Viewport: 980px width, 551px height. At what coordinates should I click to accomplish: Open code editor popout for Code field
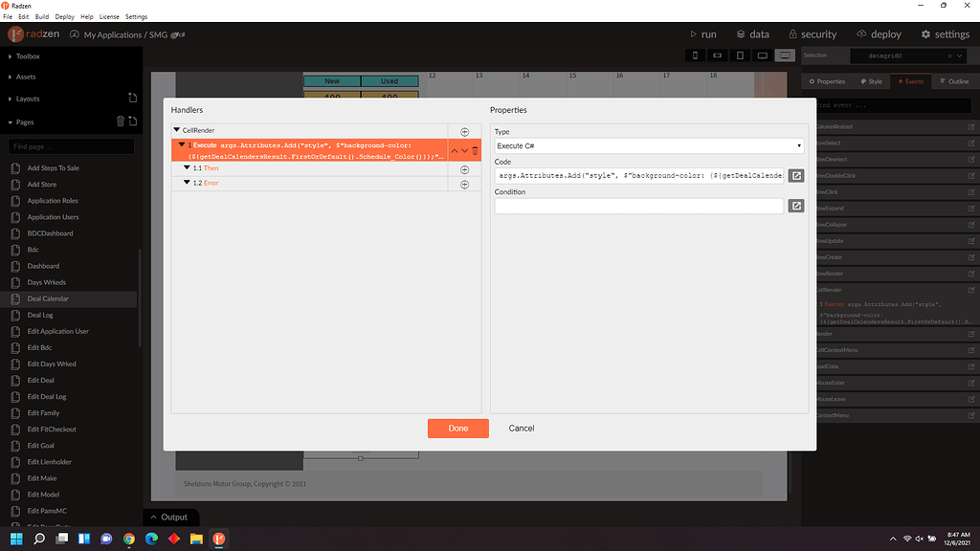pyautogui.click(x=795, y=175)
